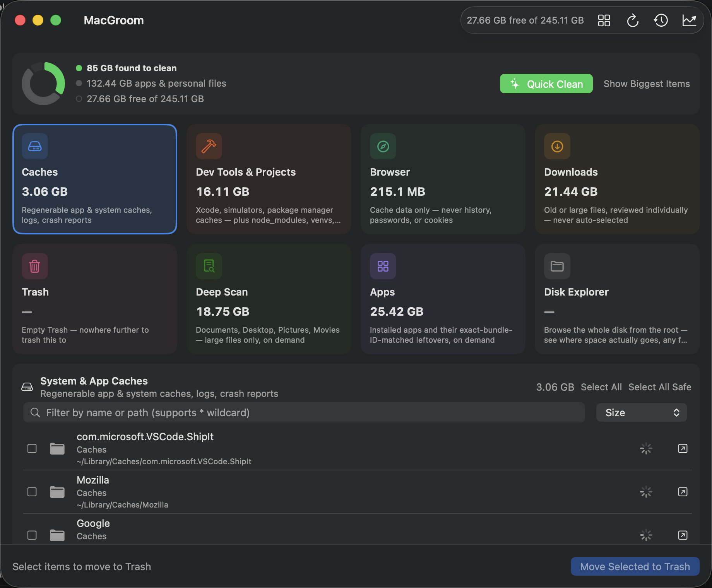Click the MacGroom window title
Image resolution: width=712 pixels, height=588 pixels.
coord(114,20)
